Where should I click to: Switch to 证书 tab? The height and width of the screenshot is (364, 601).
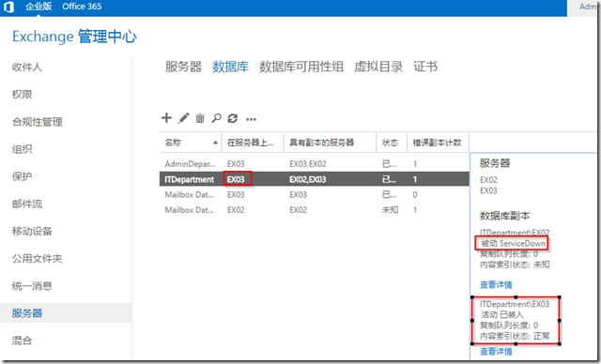(x=425, y=67)
